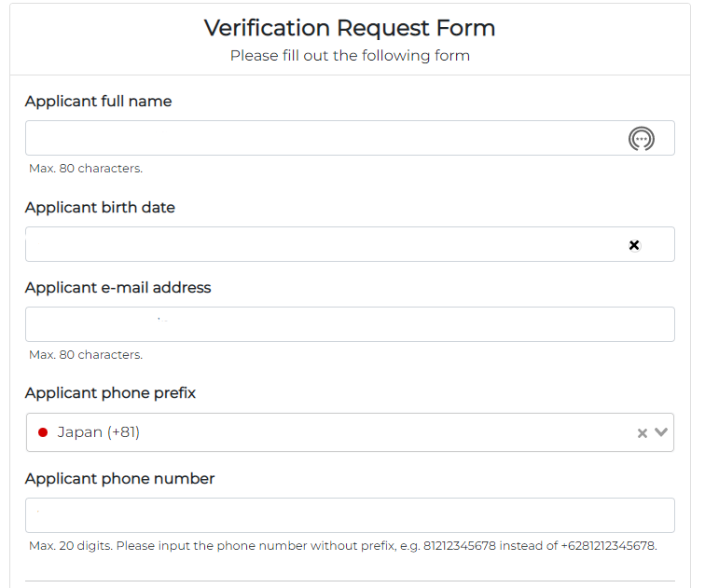Click the Max. 80 characters hint under e-mail
This screenshot has width=705, height=588.
coord(86,355)
